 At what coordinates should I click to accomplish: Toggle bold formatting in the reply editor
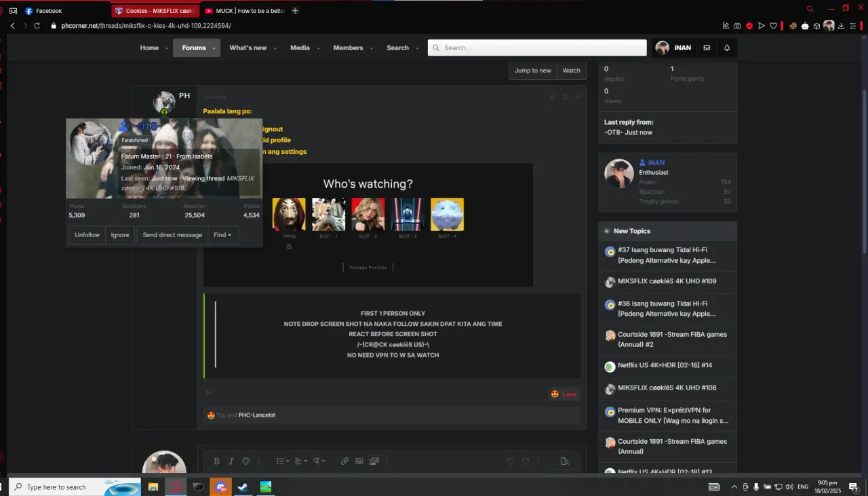(x=216, y=461)
